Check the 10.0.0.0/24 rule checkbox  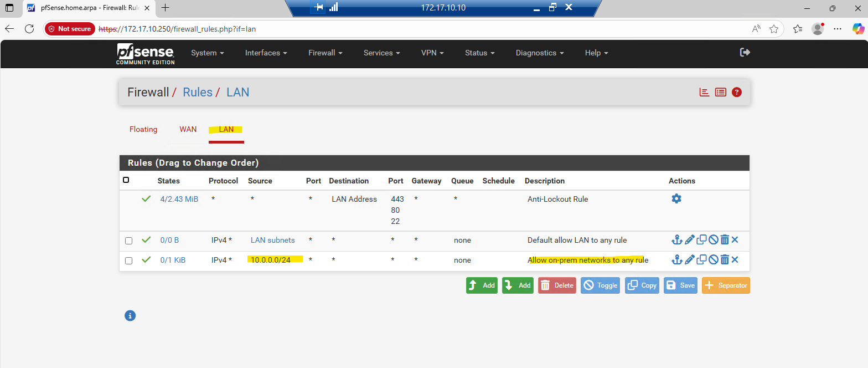click(x=128, y=260)
